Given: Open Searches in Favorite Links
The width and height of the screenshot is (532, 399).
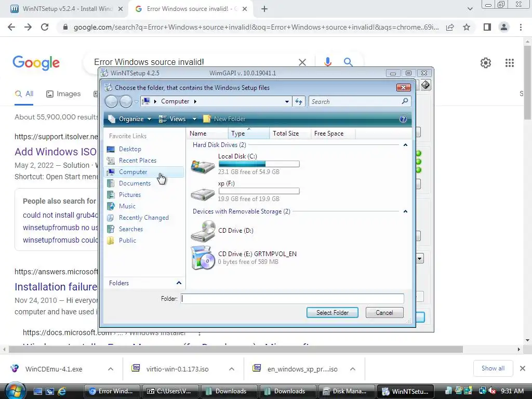Looking at the screenshot, I should pos(130,229).
